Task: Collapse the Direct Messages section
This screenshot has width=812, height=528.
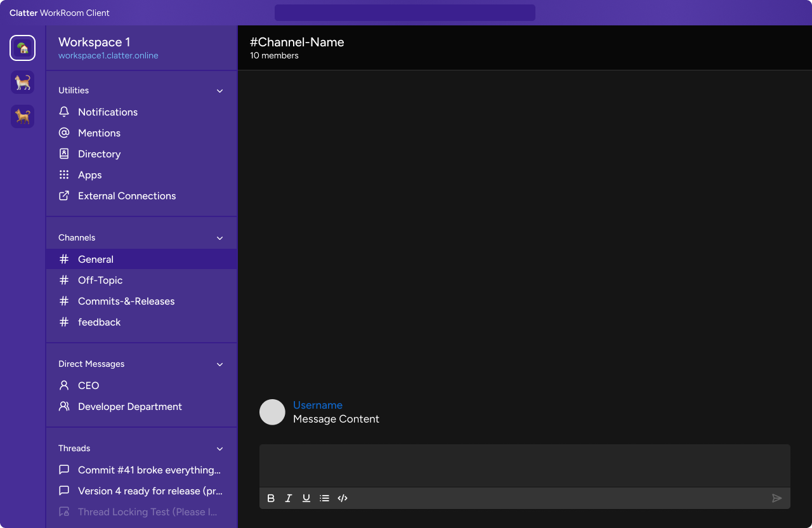Action: point(219,364)
